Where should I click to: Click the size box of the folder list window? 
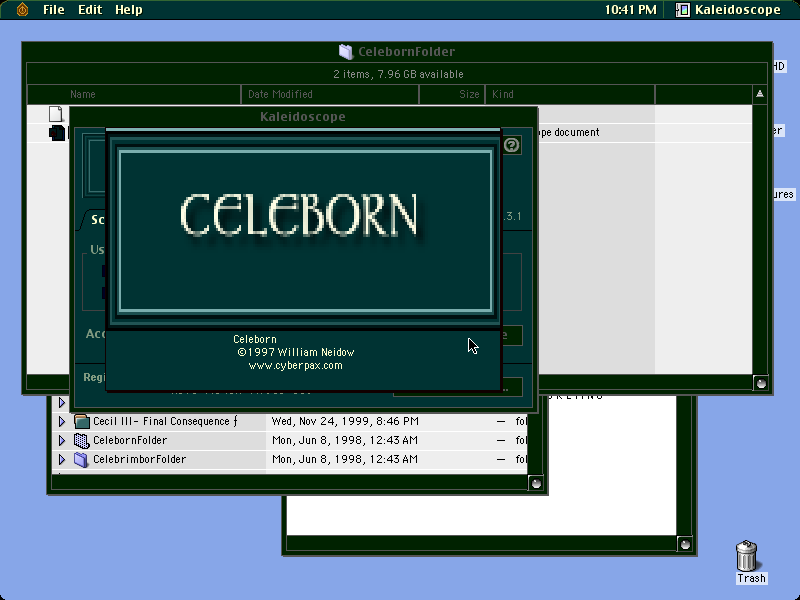(x=536, y=483)
